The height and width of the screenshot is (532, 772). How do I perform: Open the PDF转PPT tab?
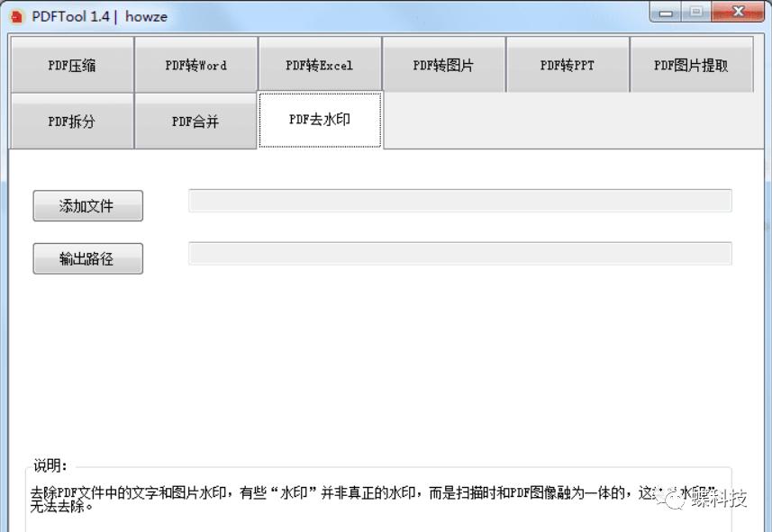click(567, 63)
